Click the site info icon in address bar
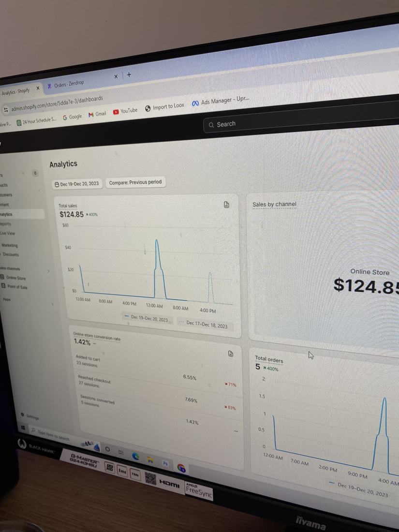The height and width of the screenshot is (532, 399). [6, 110]
